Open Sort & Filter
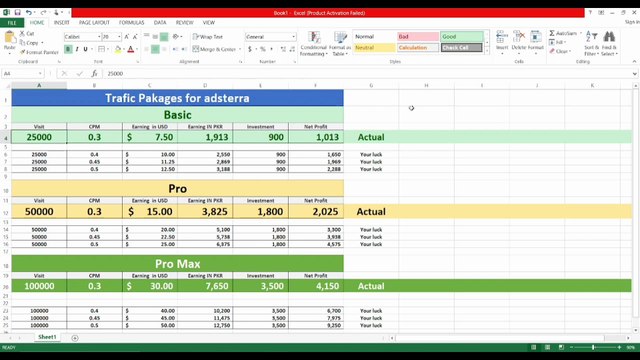Viewport: 640px width, 360px height. pyautogui.click(x=591, y=43)
